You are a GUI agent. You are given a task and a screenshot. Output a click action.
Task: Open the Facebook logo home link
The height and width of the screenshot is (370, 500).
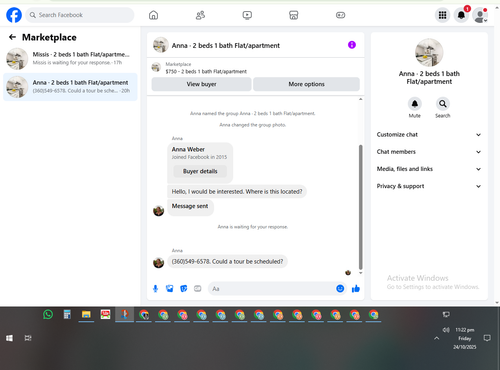pyautogui.click(x=14, y=15)
